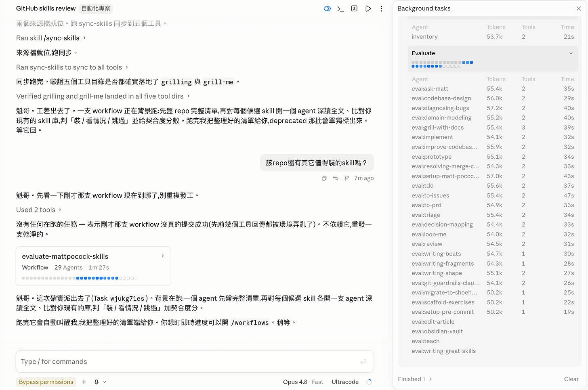
Task: Select the eval:edit-article agent row
Action: pyautogui.click(x=493, y=322)
